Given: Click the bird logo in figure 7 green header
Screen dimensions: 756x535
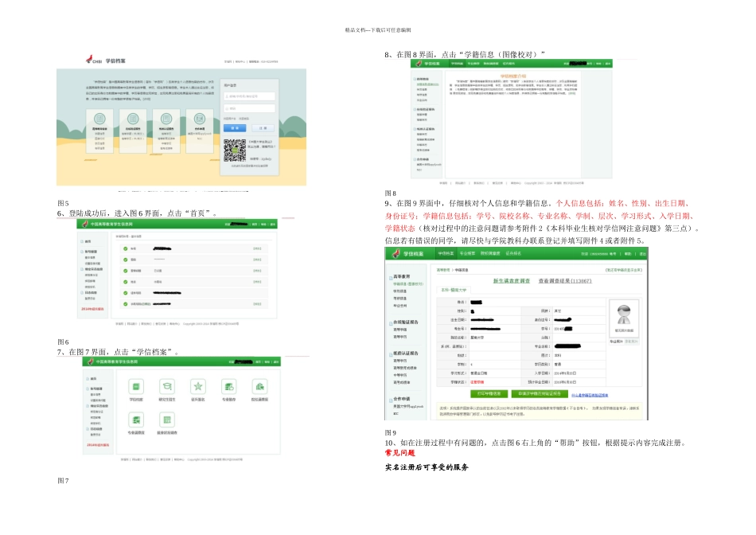Looking at the screenshot, I should pyautogui.click(x=91, y=361).
